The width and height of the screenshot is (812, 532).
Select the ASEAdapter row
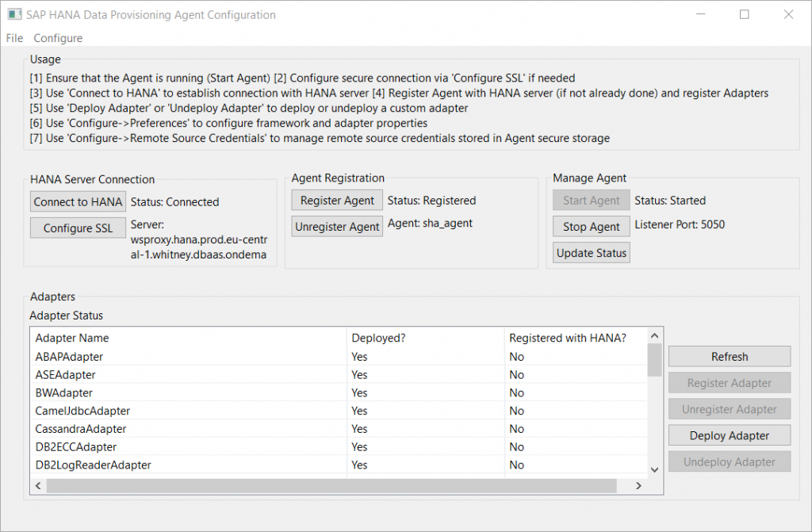(339, 374)
